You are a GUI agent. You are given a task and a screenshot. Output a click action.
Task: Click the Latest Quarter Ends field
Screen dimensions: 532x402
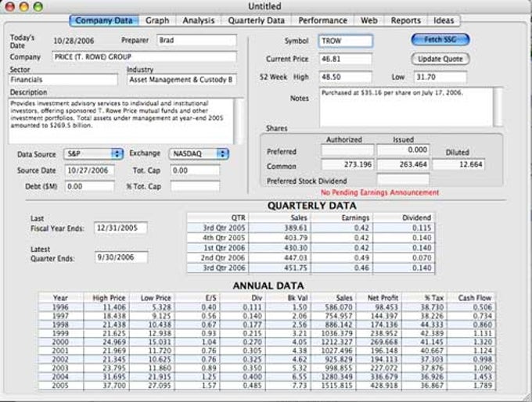tap(121, 257)
